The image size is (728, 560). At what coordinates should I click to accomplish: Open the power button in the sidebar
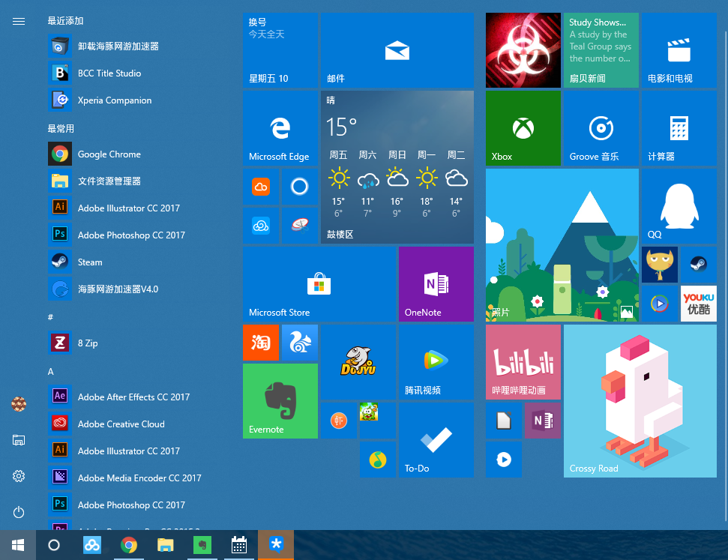19,512
